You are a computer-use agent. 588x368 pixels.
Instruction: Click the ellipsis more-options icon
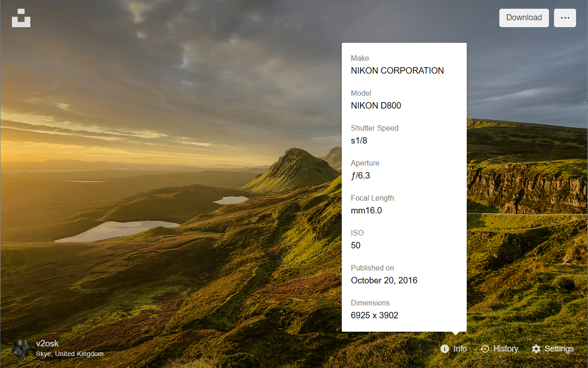565,17
